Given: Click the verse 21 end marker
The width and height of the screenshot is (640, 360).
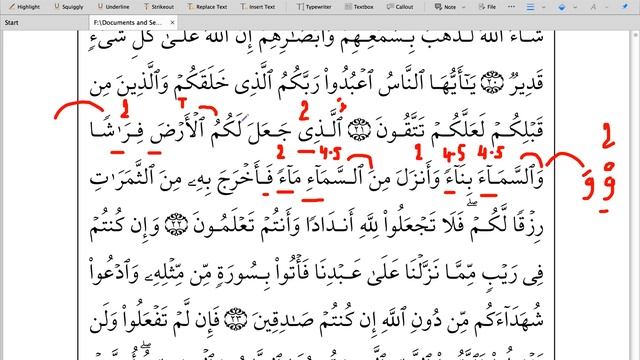Looking at the screenshot, I should 359,130.
